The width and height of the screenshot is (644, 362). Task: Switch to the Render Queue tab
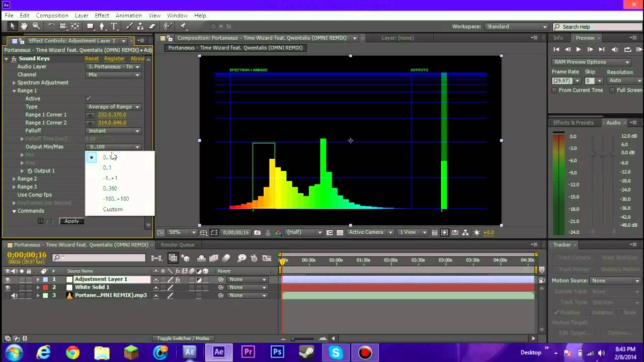pyautogui.click(x=177, y=245)
